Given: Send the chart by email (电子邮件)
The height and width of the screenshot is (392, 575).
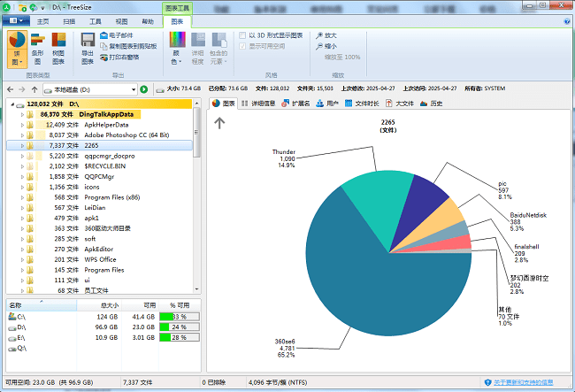Looking at the screenshot, I should point(119,35).
